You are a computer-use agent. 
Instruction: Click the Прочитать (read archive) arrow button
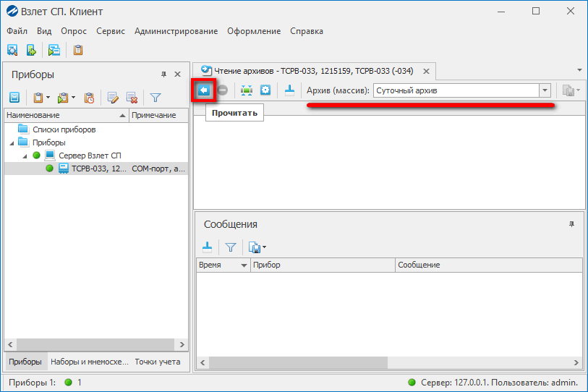point(204,90)
